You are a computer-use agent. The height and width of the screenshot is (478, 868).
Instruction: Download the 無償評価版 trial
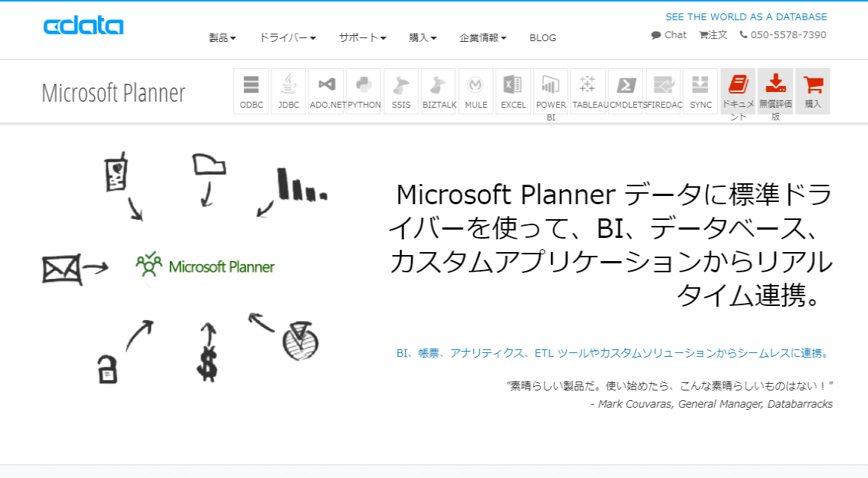coord(775,91)
